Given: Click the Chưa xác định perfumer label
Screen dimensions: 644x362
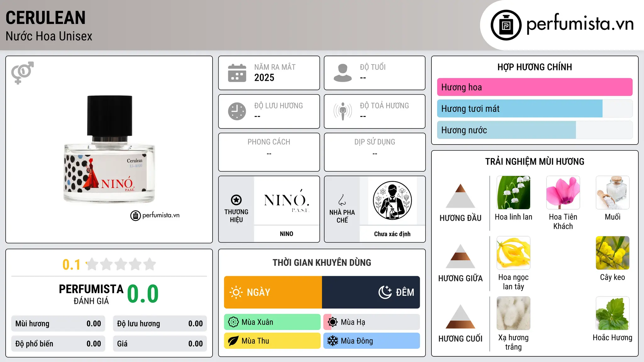Looking at the screenshot, I should pos(392,234).
